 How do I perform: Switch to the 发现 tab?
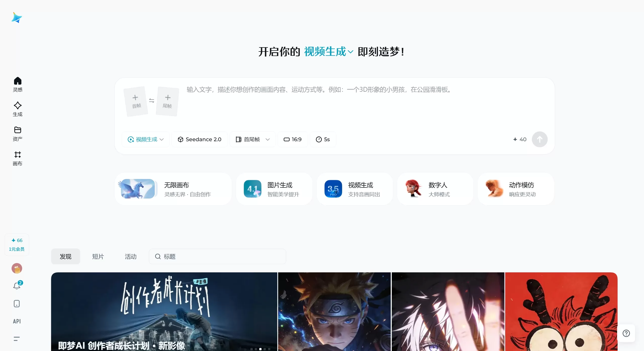(x=65, y=256)
